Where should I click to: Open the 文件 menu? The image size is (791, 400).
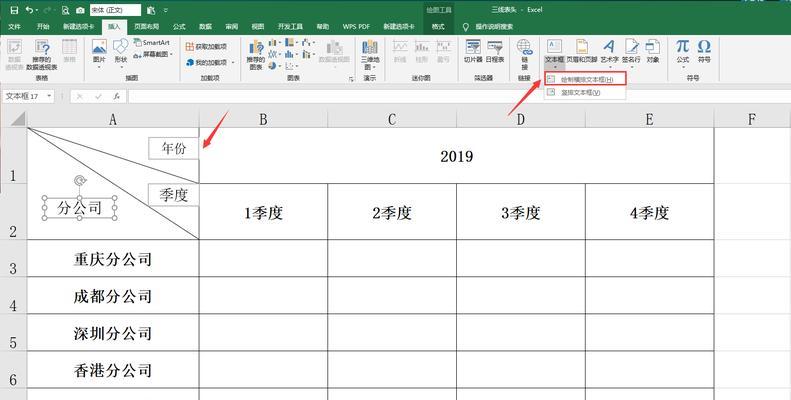[x=15, y=27]
